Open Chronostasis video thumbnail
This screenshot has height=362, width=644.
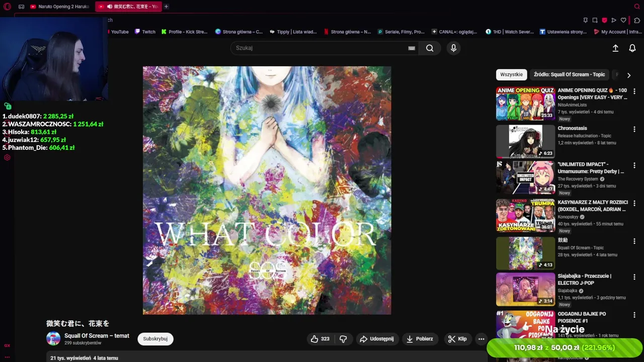coord(525,141)
